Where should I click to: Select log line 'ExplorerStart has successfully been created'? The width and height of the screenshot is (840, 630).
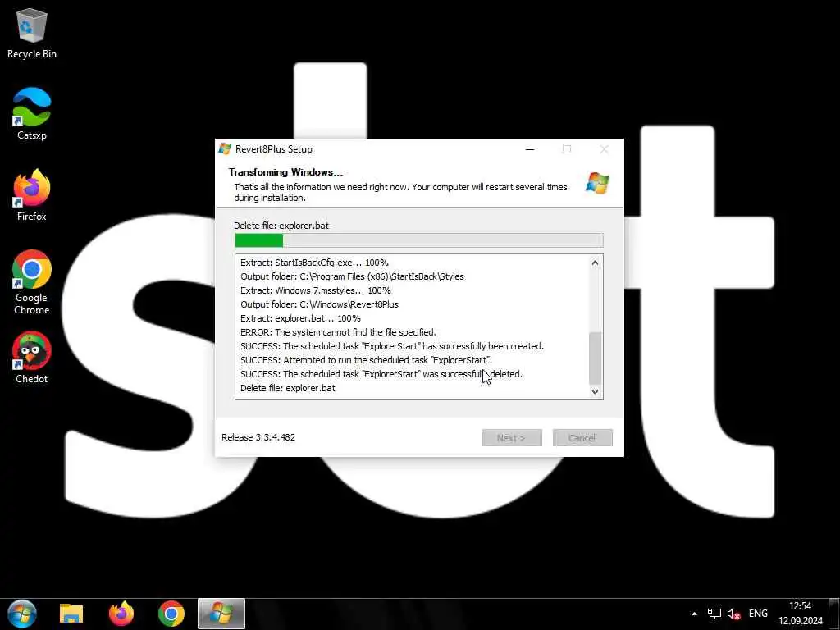tap(392, 346)
